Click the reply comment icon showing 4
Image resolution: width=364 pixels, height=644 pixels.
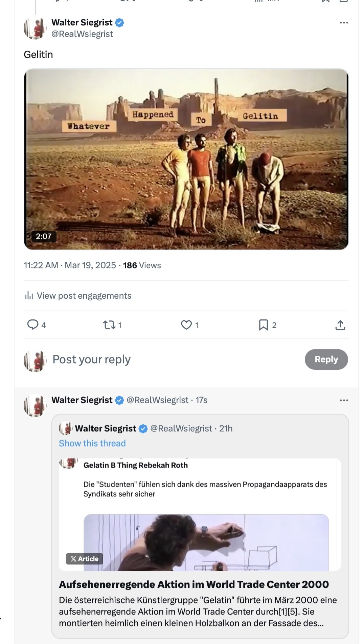coord(33,325)
